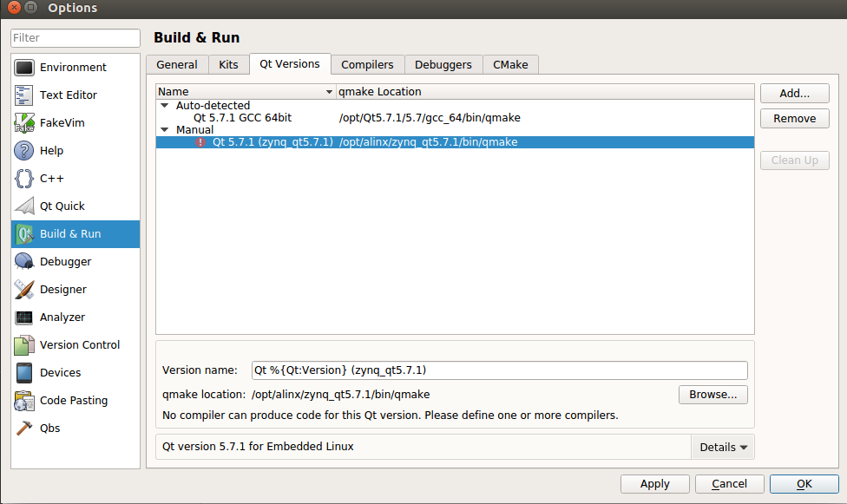847x504 pixels.
Task: Select the Designer category label
Action: [x=63, y=290]
